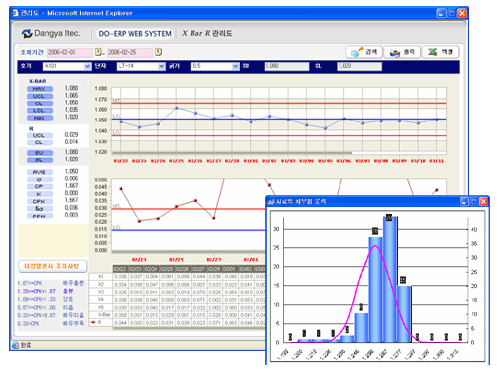Click the 02/25 peak point on X-Bar chart
The image size is (500, 375).
point(177,108)
